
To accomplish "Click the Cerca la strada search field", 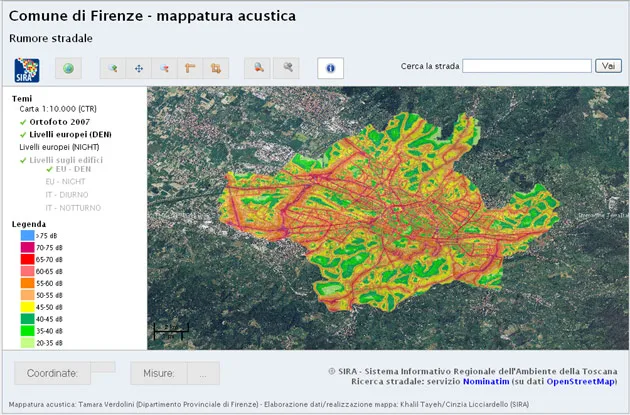I will (x=527, y=66).
